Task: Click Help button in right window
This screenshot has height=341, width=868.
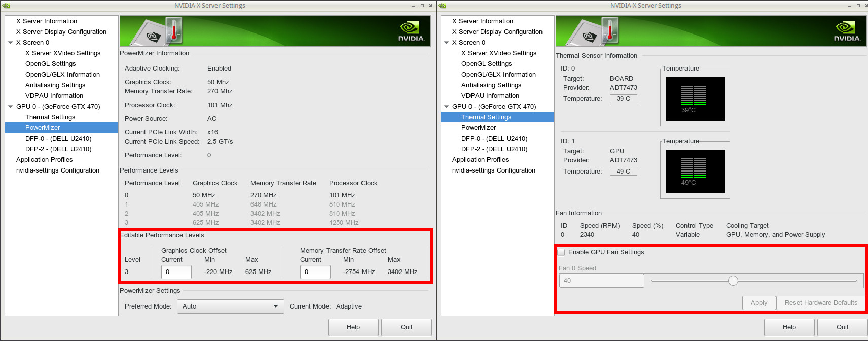Action: point(789,327)
